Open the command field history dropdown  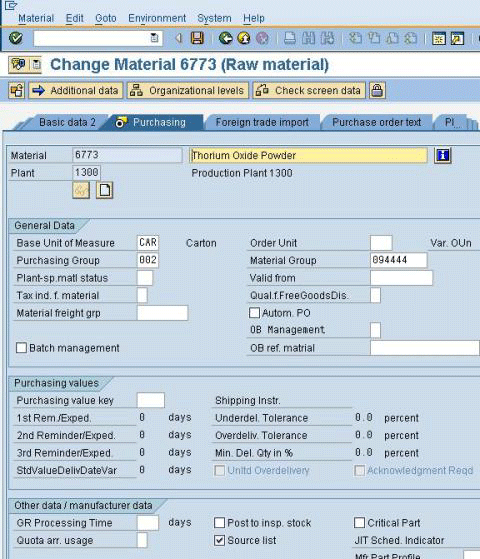click(154, 38)
